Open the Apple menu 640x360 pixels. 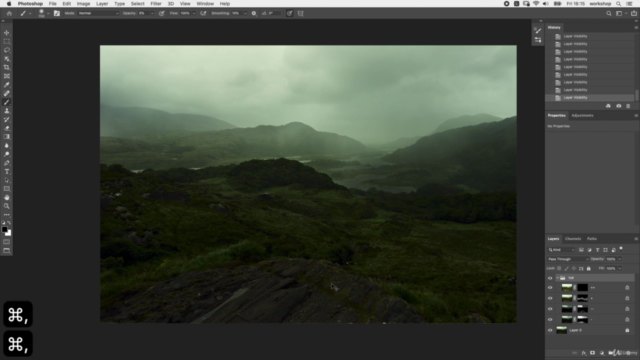pos(9,4)
